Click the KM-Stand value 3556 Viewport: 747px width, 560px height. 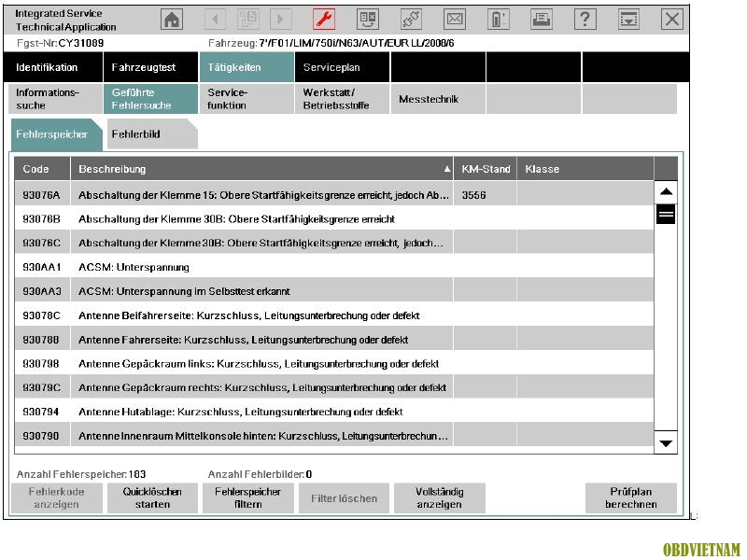pos(473,195)
